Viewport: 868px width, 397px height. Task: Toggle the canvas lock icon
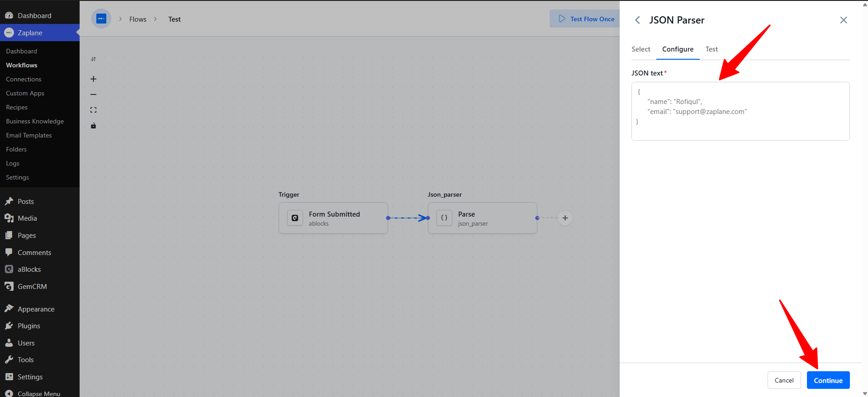(x=93, y=126)
